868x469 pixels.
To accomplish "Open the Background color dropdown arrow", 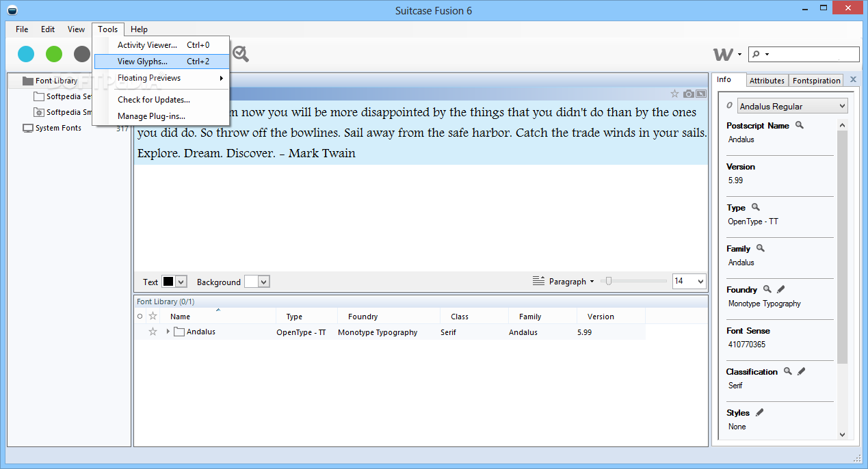I will coord(264,282).
